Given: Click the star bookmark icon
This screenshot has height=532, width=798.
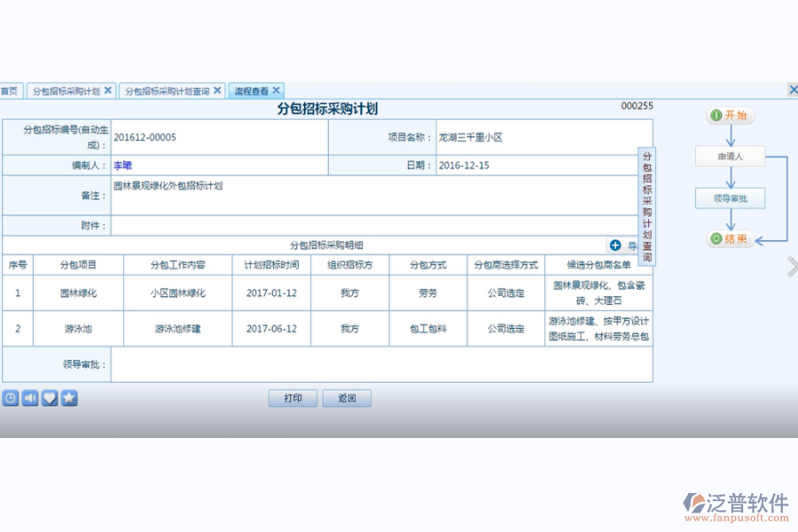Looking at the screenshot, I should click(x=69, y=397).
